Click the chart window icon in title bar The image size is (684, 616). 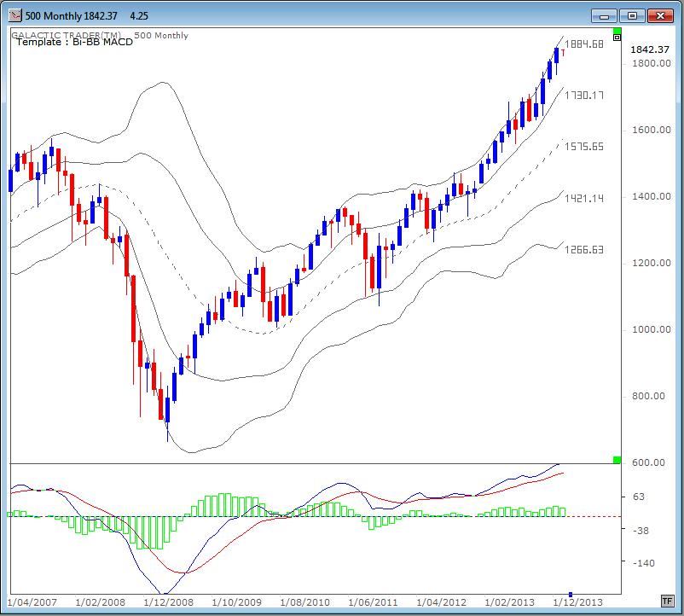[14, 15]
